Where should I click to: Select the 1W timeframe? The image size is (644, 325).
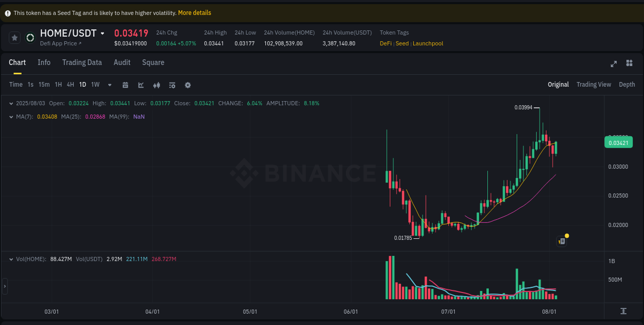coord(95,84)
